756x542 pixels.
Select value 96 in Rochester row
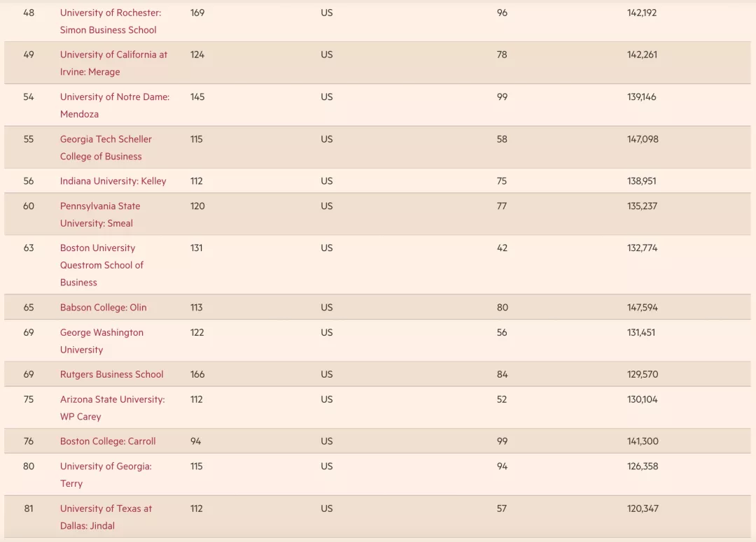[x=502, y=13]
